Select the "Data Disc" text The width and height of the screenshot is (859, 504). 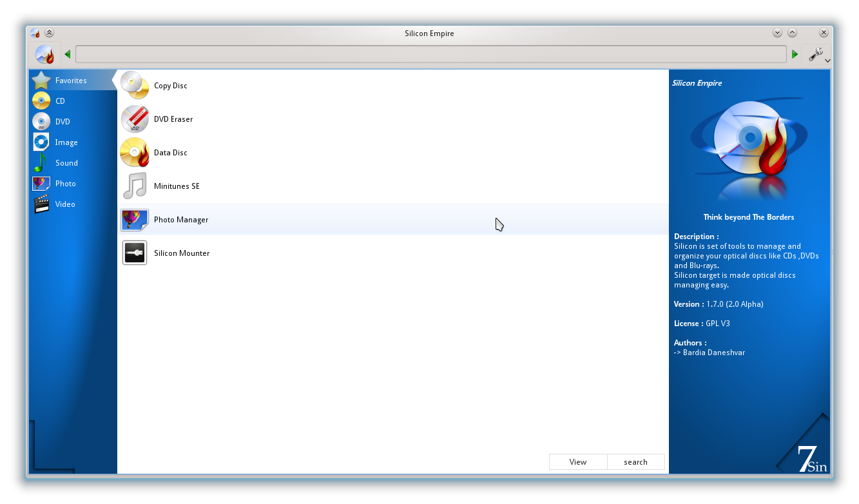coord(171,153)
